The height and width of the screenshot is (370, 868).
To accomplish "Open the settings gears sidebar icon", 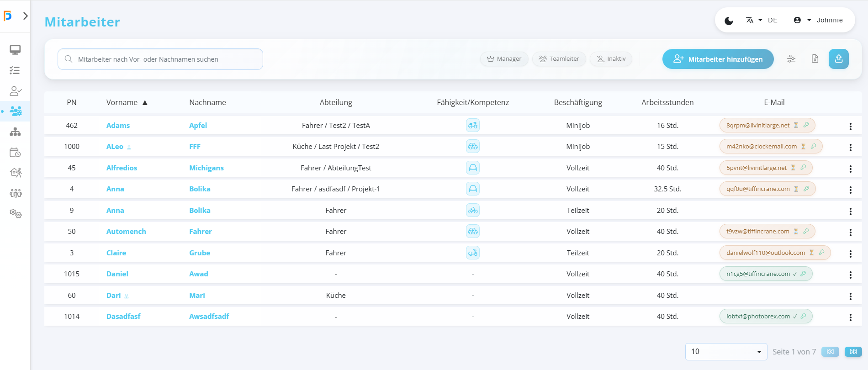I will (15, 214).
